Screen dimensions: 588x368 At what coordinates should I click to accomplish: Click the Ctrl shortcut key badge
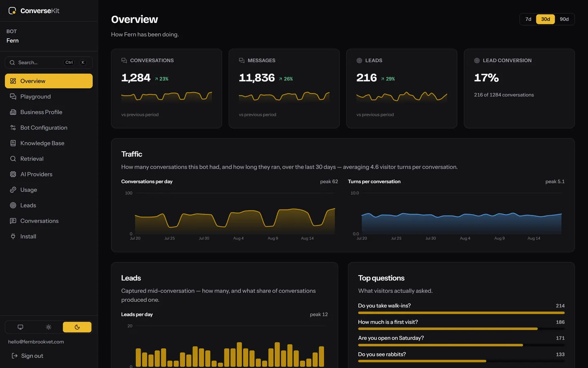click(69, 63)
